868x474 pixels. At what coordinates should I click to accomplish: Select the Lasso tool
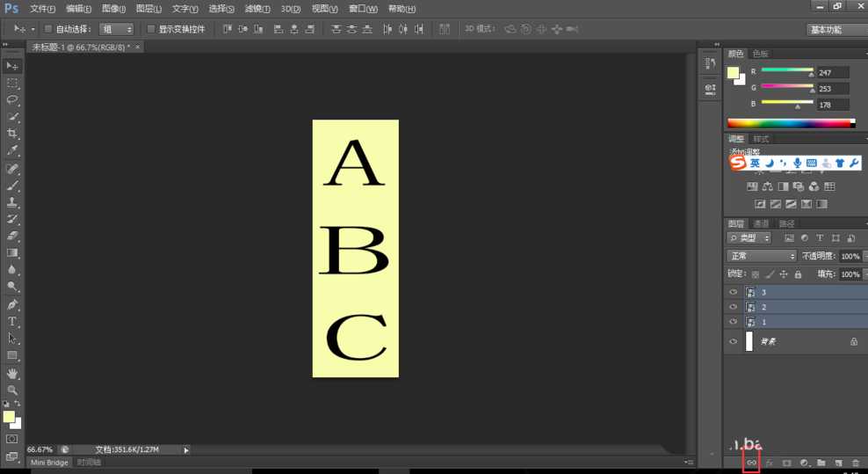12,99
